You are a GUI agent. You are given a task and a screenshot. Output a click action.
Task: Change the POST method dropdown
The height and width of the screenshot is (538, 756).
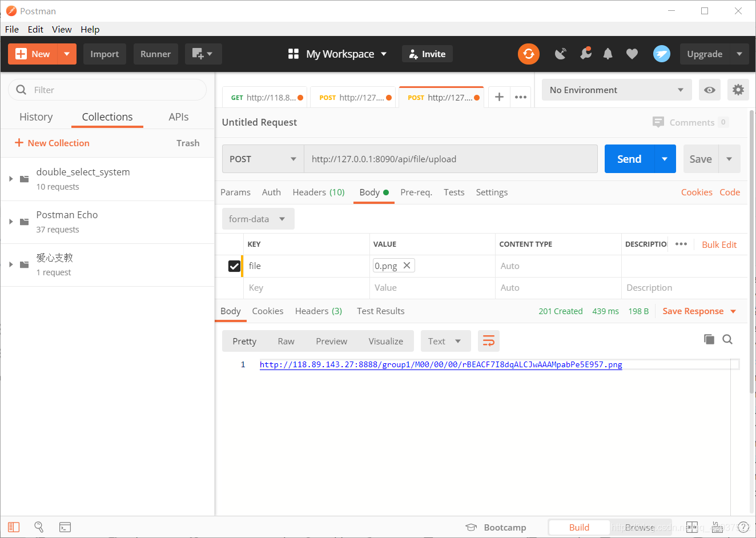tap(263, 159)
